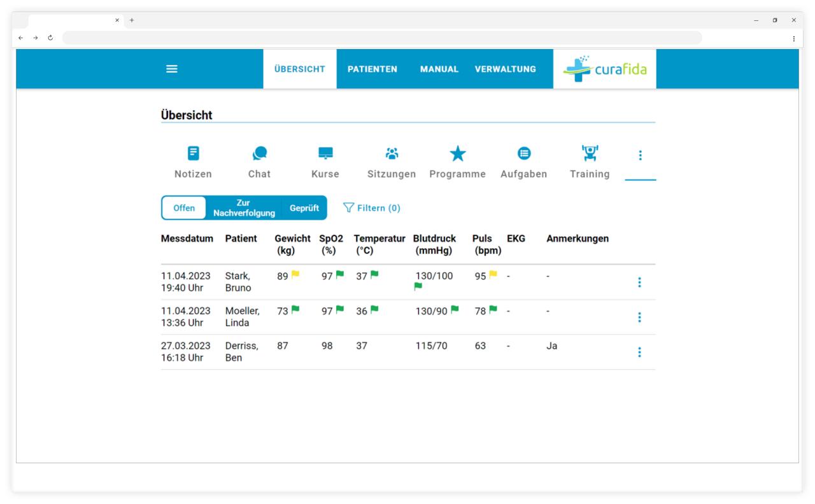Open the Notizen shortcut icon

click(193, 153)
